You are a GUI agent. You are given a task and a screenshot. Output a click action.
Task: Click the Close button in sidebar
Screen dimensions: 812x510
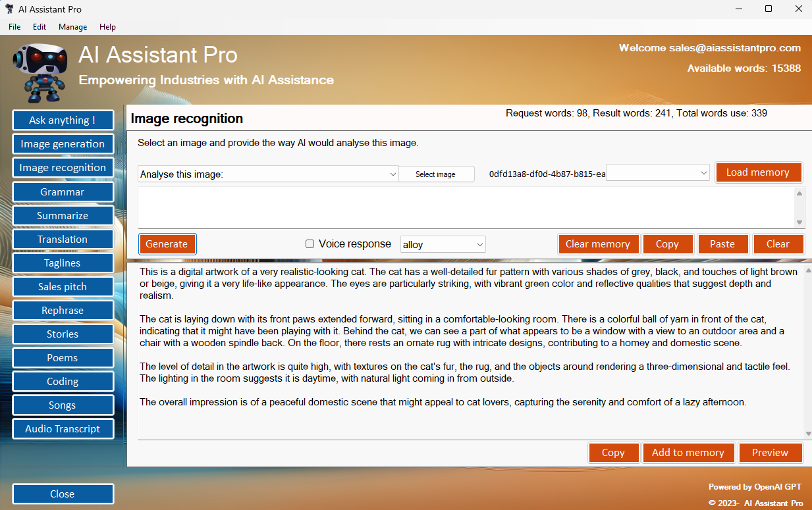[63, 494]
